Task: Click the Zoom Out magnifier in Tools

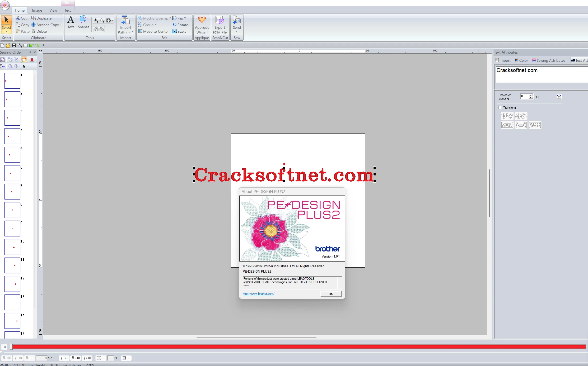Action: [x=102, y=21]
